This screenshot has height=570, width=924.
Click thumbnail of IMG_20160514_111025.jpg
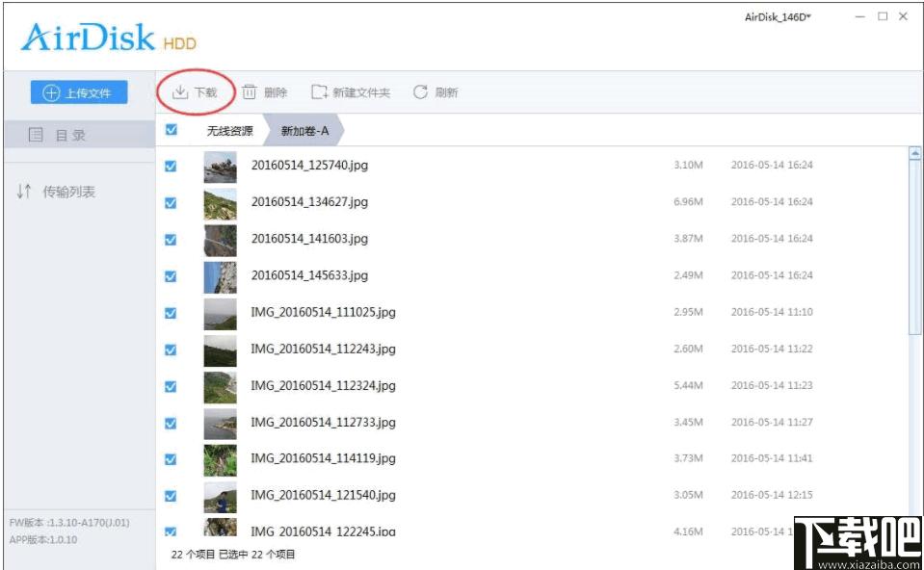[221, 314]
